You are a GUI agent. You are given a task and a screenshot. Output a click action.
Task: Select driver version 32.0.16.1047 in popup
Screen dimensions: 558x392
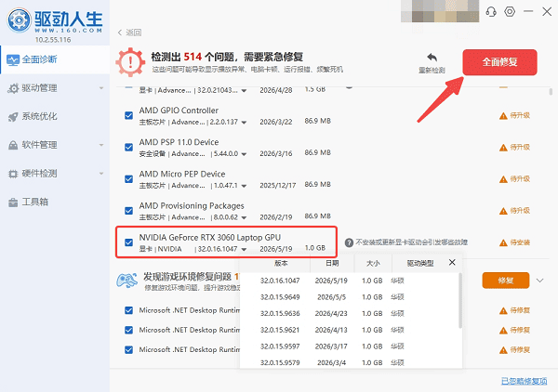(351, 281)
